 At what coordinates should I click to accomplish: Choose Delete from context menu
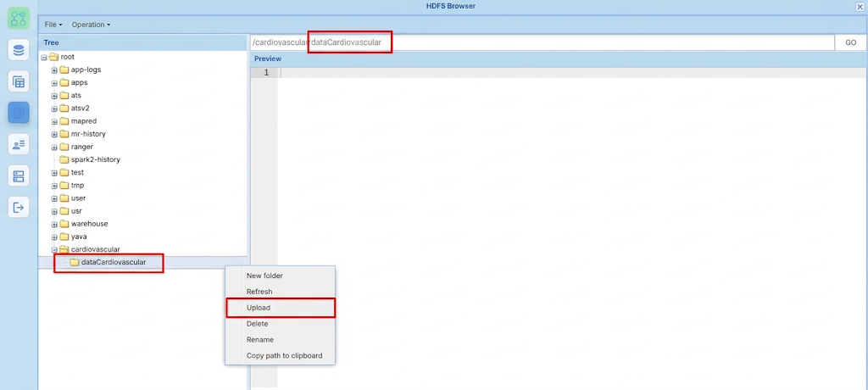[280, 324]
